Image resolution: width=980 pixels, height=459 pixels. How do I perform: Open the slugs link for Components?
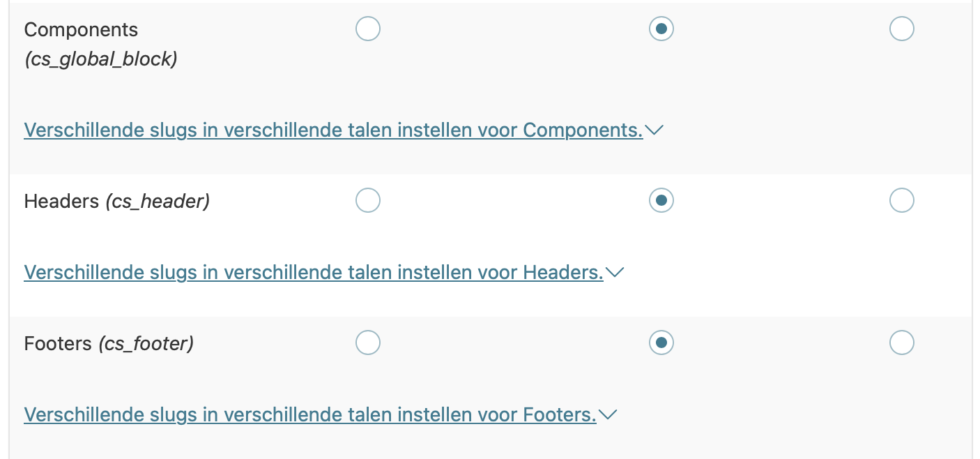point(333,130)
